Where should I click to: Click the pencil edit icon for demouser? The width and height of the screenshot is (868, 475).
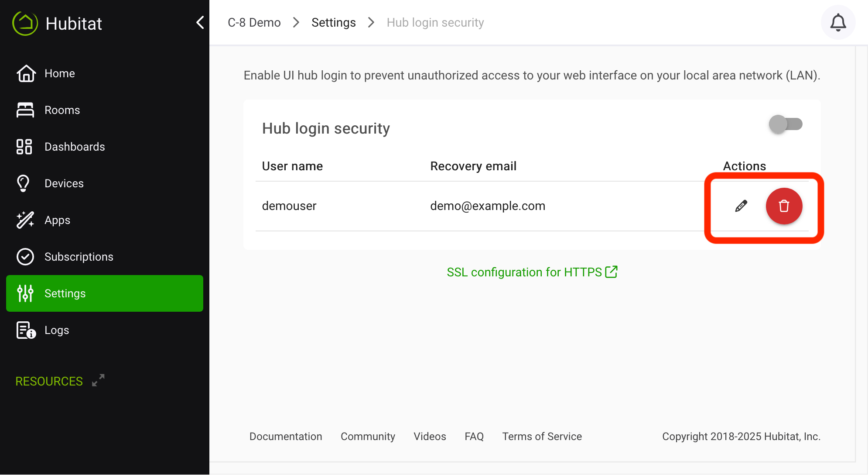741,206
